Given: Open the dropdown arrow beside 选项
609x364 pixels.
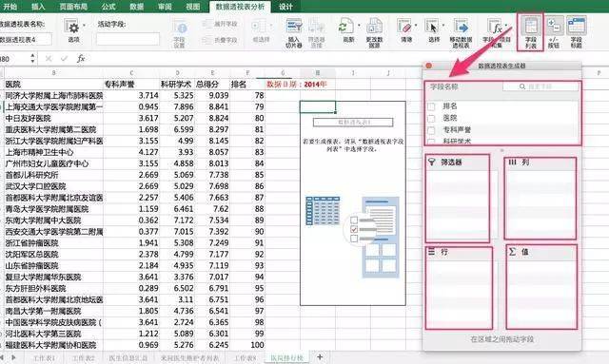Looking at the screenshot, I should click(85, 26).
